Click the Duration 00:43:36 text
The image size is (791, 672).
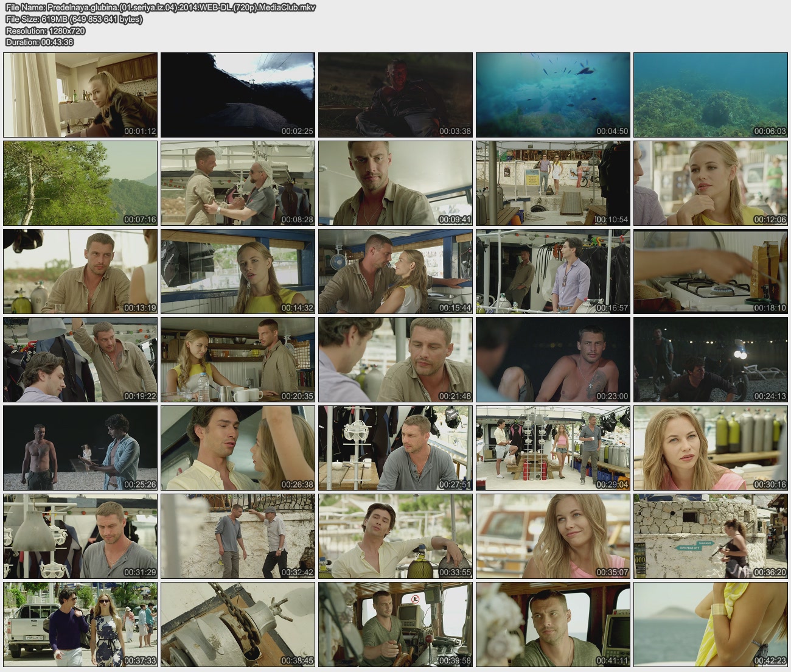pos(40,42)
